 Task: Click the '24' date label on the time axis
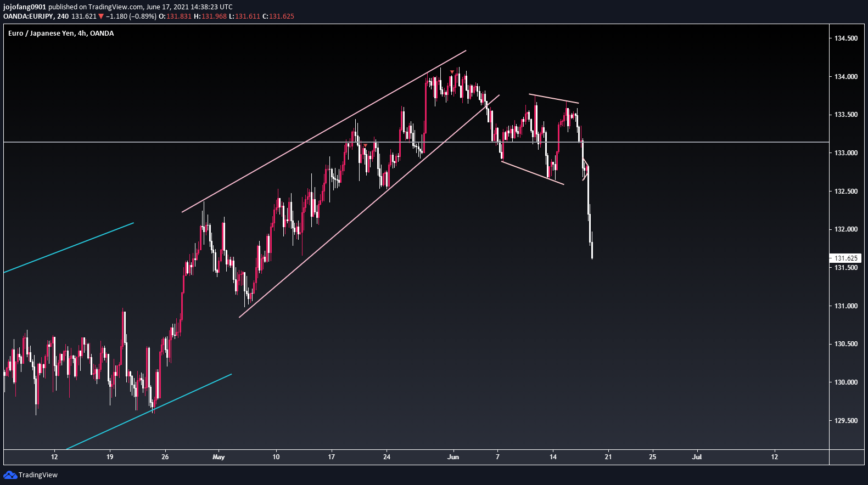pos(387,457)
